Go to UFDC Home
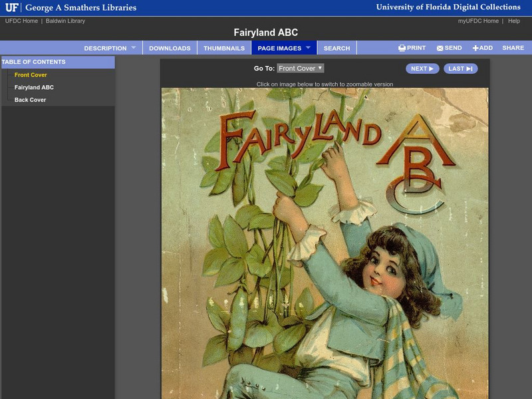This screenshot has width=532, height=399. coord(22,20)
